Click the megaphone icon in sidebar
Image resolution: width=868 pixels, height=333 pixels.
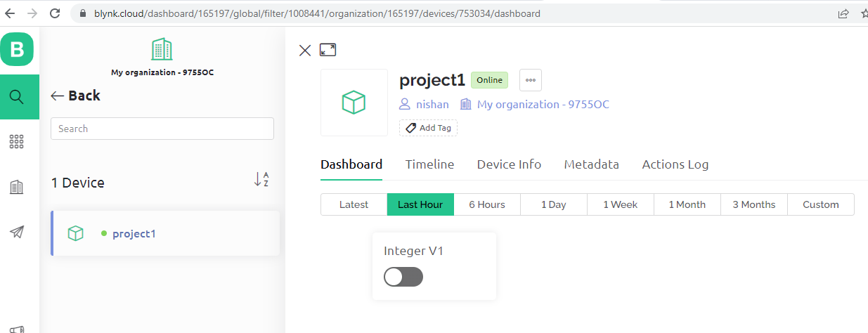coord(17,328)
